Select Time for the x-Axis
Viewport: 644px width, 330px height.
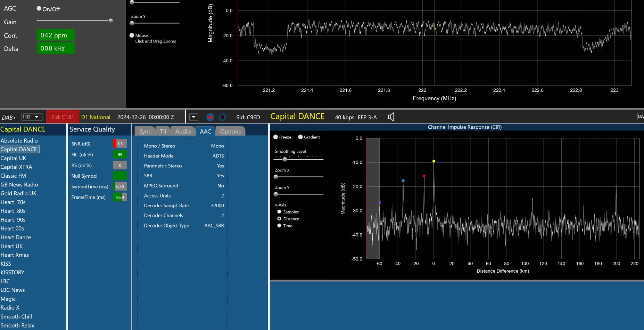pyautogui.click(x=279, y=226)
